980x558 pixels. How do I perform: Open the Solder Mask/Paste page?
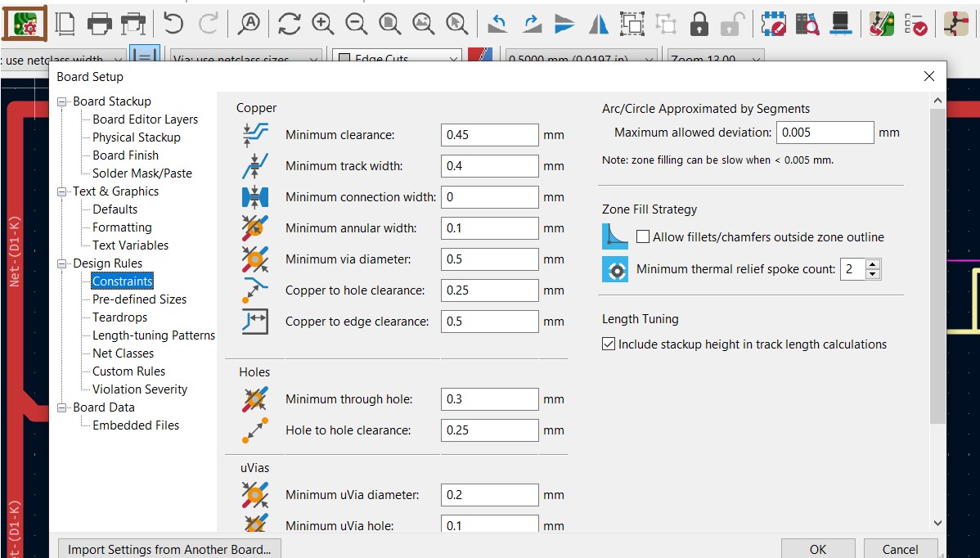[x=142, y=173]
